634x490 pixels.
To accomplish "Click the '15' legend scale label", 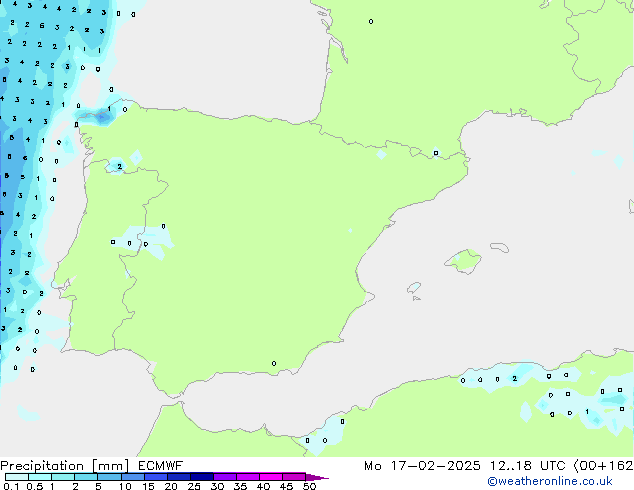I will pyautogui.click(x=148, y=486).
